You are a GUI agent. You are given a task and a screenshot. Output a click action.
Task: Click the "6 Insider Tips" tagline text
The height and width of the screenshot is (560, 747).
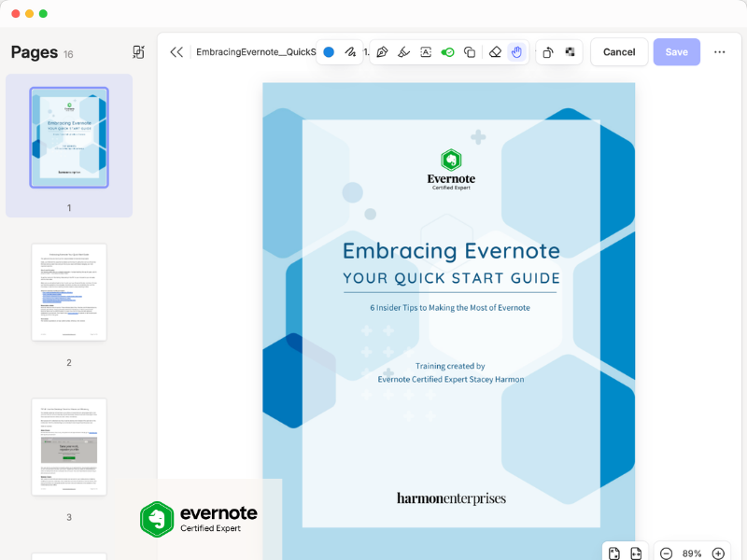coord(450,308)
